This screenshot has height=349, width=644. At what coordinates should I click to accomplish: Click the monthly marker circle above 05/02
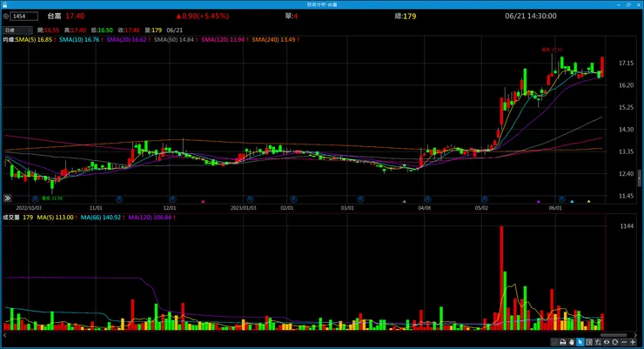[485, 199]
